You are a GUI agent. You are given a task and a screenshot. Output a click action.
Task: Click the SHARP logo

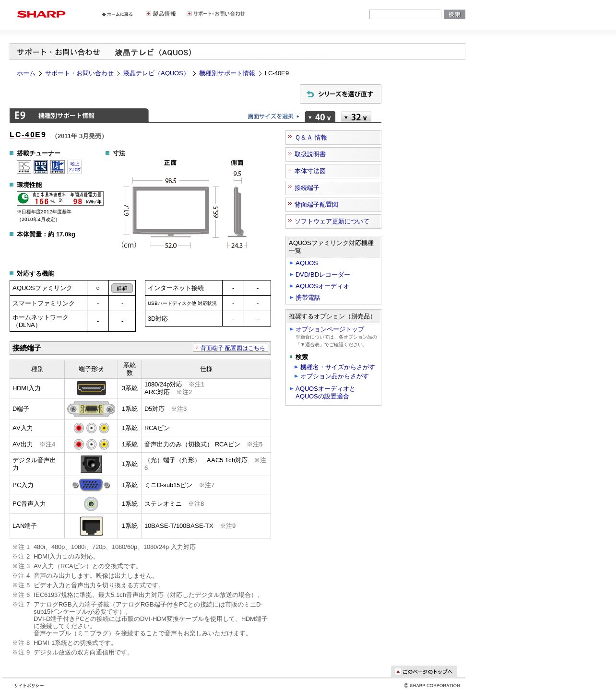point(41,14)
